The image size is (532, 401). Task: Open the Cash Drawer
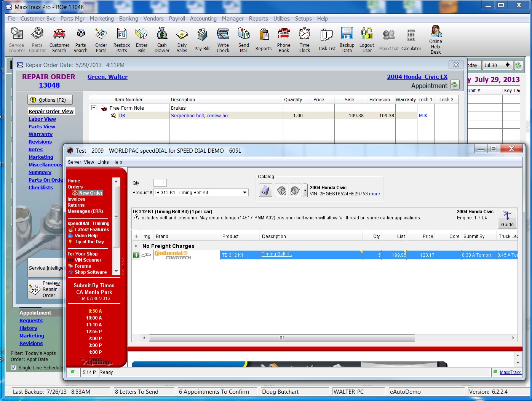pos(162,40)
